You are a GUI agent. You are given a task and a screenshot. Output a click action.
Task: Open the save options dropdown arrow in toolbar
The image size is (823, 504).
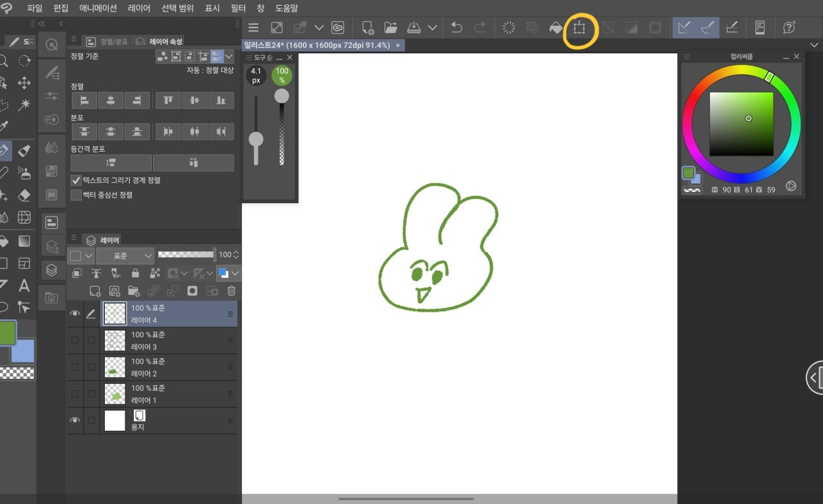click(433, 28)
